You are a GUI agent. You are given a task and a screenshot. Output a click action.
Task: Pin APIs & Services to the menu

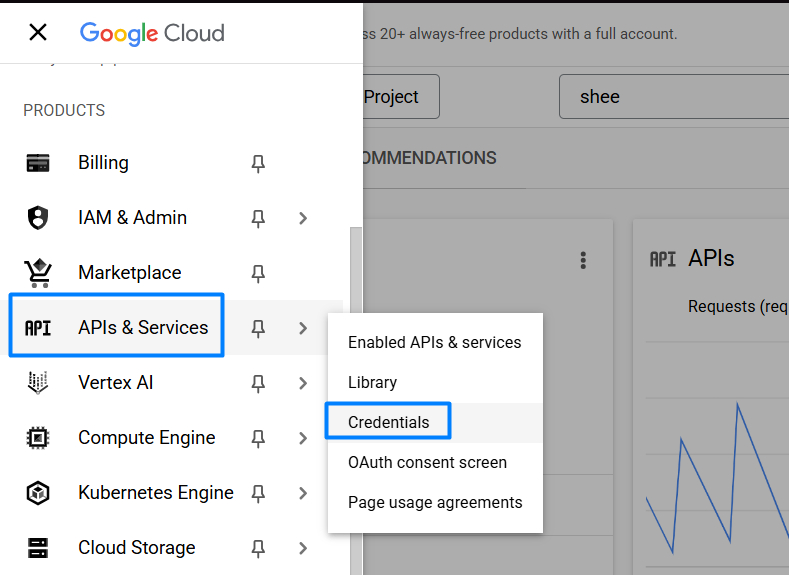click(x=258, y=328)
